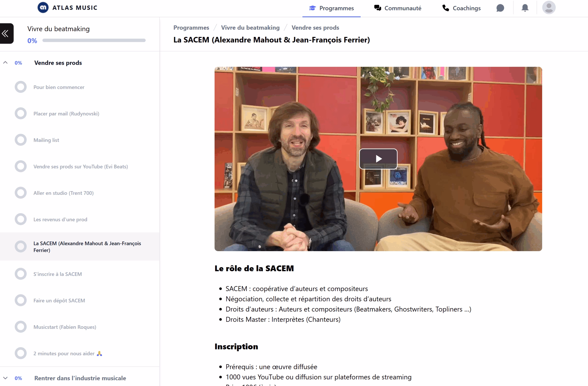Viewport: 588px width, 386px height.
Task: Open 'Vendre ses prods' section header
Action: coord(58,63)
